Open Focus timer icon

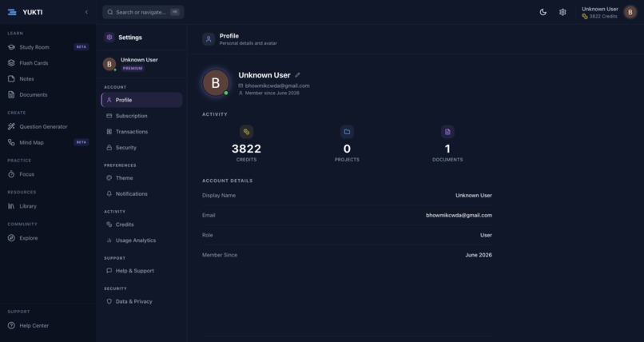pos(11,174)
